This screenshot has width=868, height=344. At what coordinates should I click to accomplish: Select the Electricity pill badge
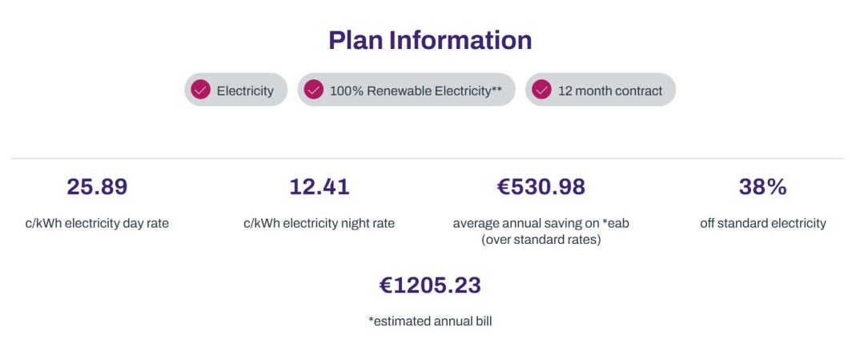click(236, 90)
